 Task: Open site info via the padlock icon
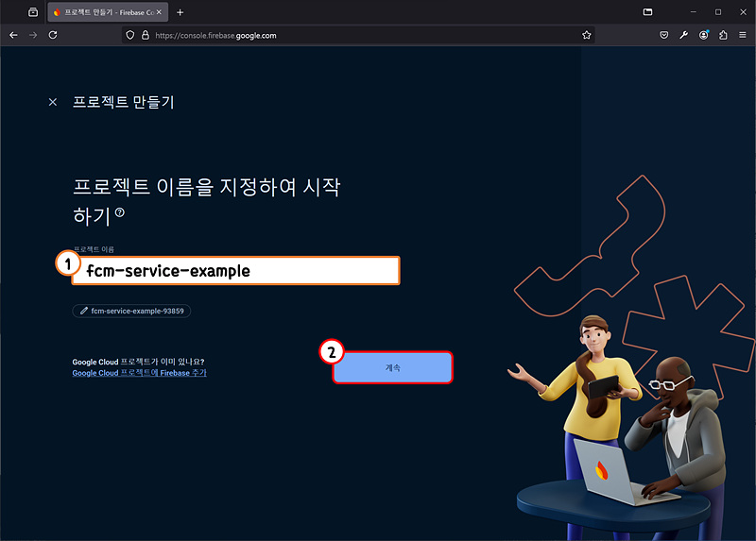pyautogui.click(x=146, y=35)
